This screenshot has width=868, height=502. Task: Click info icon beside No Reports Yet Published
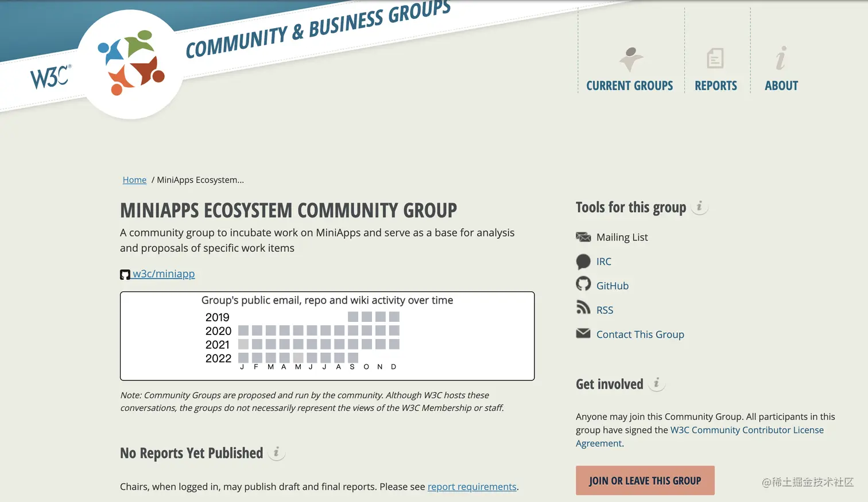(277, 453)
